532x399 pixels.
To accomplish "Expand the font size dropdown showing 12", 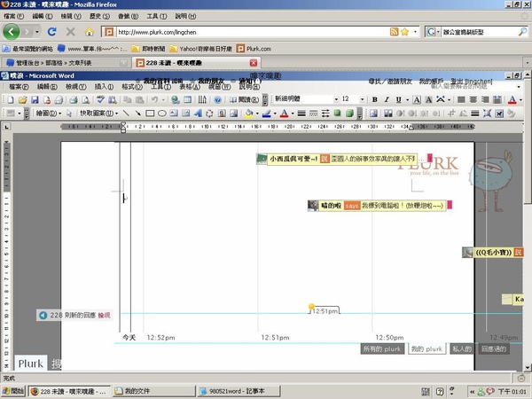I will [363, 99].
